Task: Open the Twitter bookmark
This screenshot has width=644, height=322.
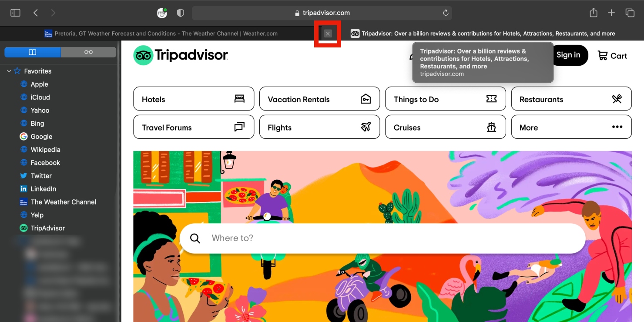Action: [x=41, y=176]
